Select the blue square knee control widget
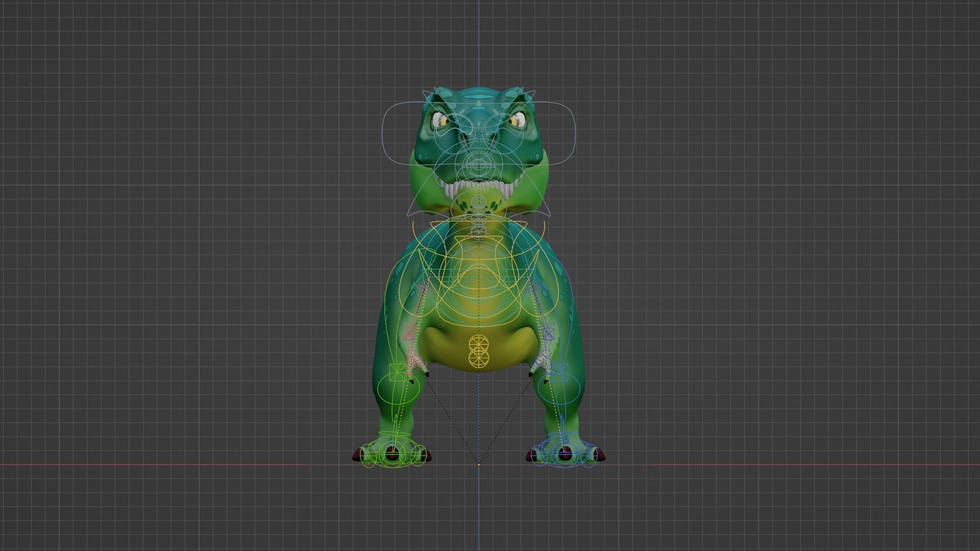The image size is (980, 551). (x=560, y=372)
